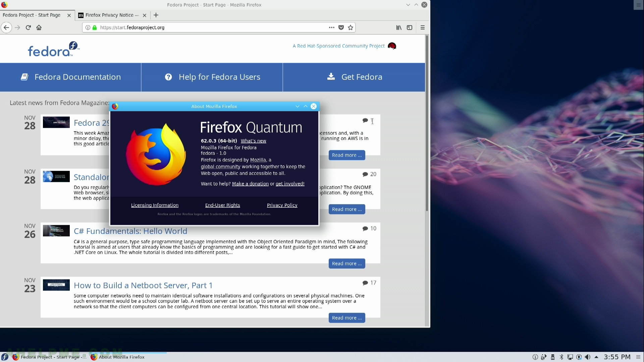Open the Bluetooth tray icon

pos(561,357)
